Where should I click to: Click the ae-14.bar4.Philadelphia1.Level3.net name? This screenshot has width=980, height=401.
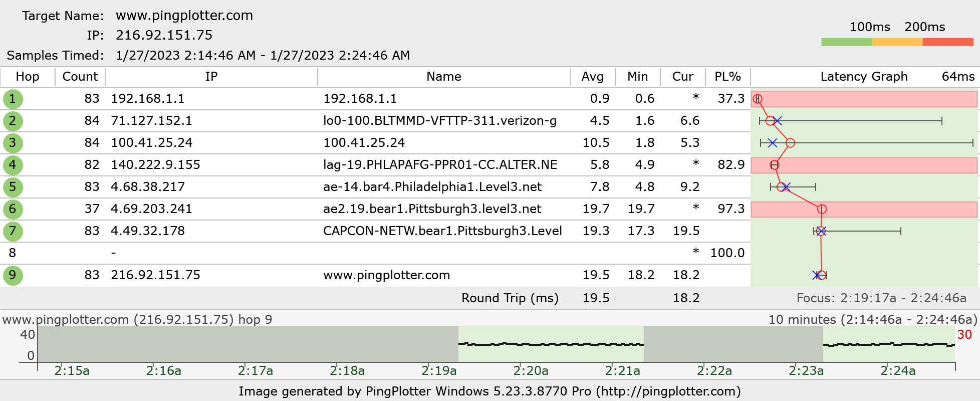point(432,187)
